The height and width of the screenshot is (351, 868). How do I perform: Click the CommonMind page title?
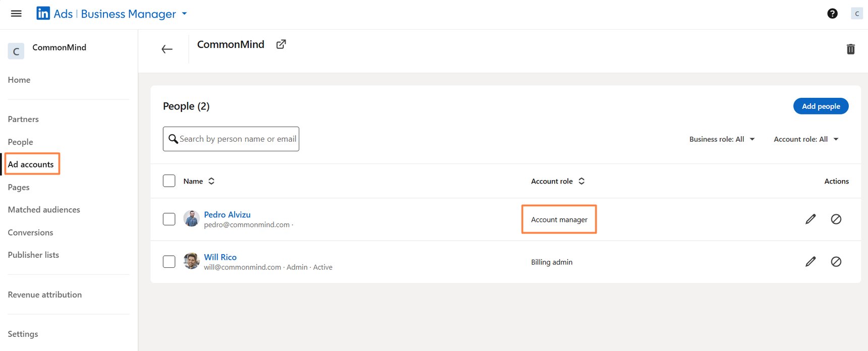(x=231, y=44)
